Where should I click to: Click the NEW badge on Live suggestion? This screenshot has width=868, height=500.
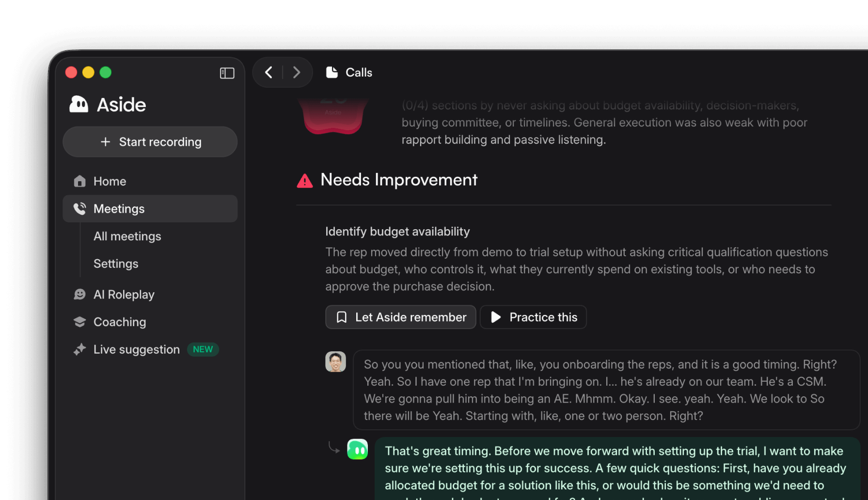click(203, 349)
